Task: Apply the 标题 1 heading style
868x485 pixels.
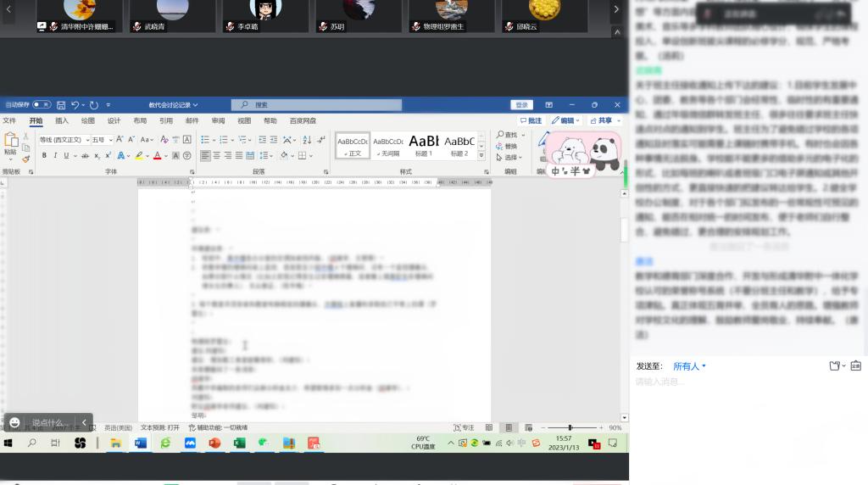Action: pos(424,145)
